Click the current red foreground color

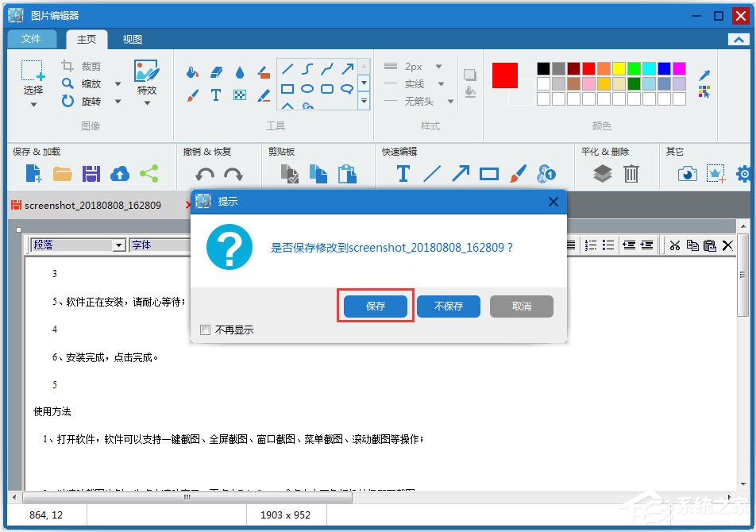[505, 75]
